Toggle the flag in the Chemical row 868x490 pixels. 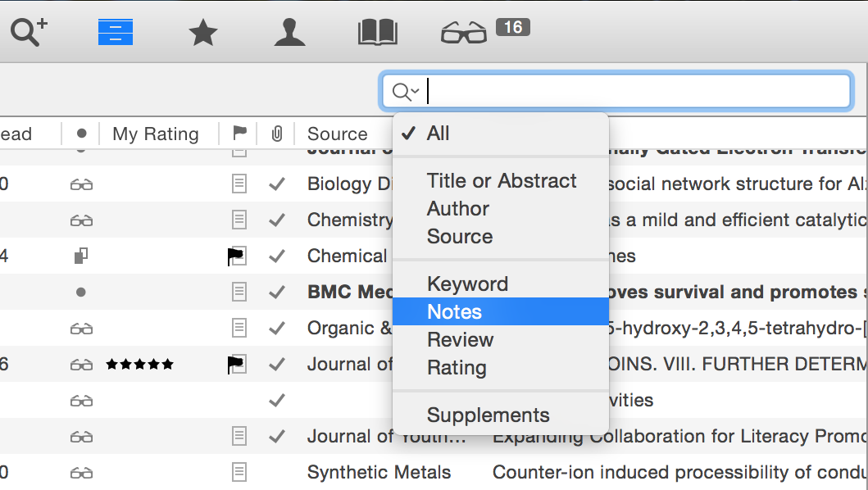click(236, 256)
